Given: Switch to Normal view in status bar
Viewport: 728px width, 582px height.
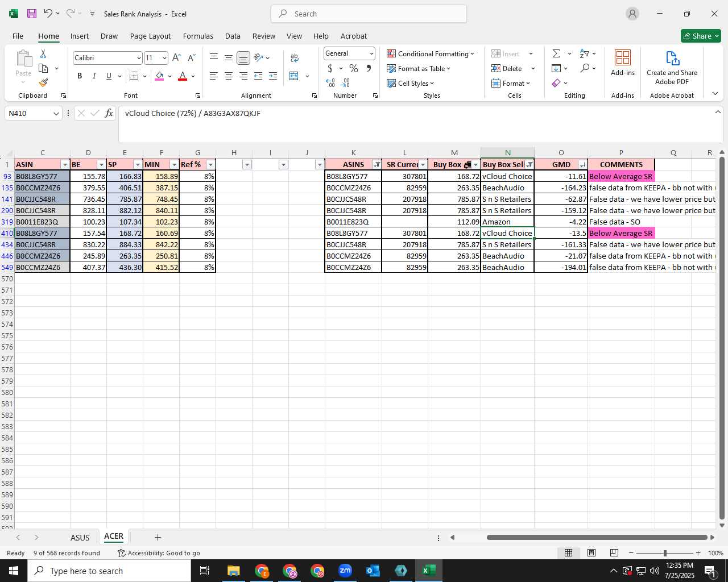Looking at the screenshot, I should 568,553.
